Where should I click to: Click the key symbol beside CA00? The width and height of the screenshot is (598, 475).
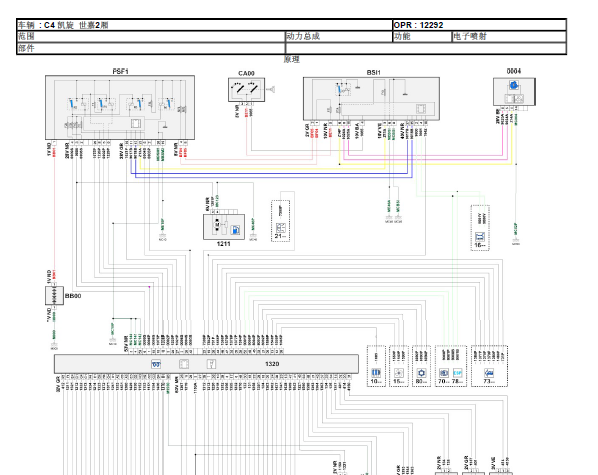click(x=270, y=89)
